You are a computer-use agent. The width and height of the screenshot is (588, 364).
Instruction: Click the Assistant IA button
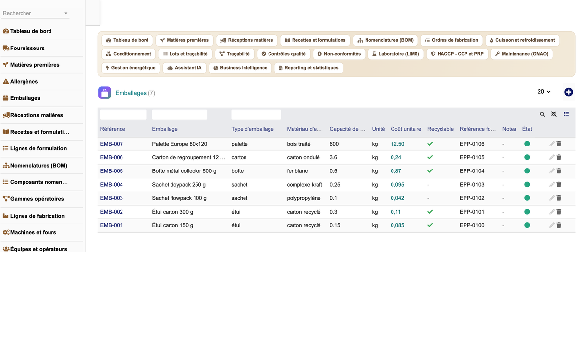coord(184,68)
